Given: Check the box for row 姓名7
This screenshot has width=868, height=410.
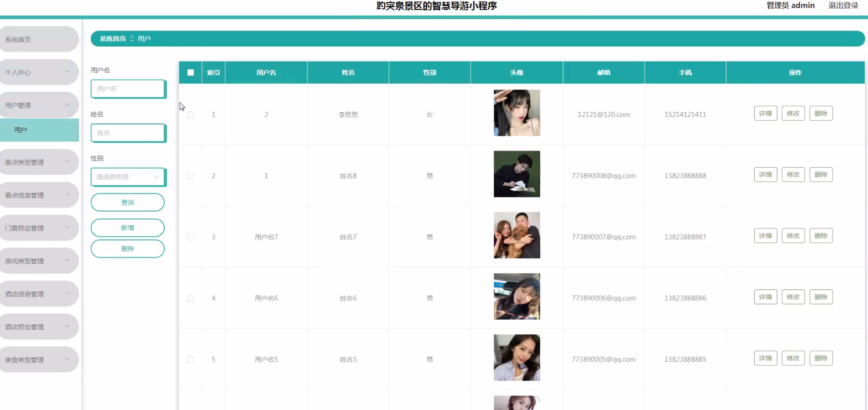Looking at the screenshot, I should pyautogui.click(x=191, y=237).
